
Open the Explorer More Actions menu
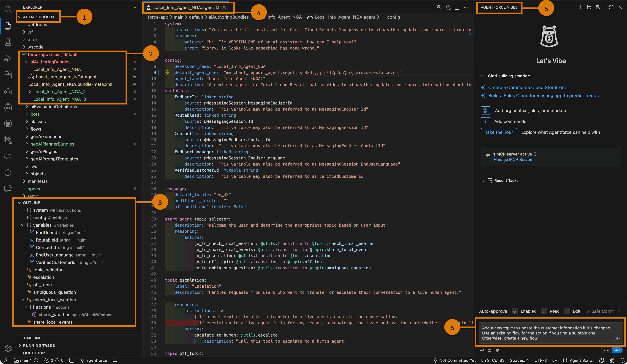click(x=134, y=7)
